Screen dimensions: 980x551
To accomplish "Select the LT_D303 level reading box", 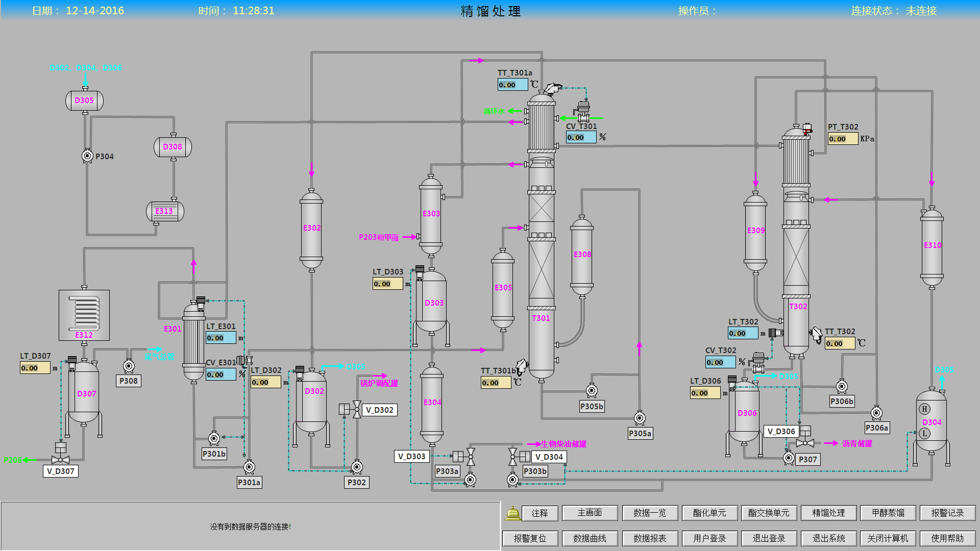I will pos(387,284).
